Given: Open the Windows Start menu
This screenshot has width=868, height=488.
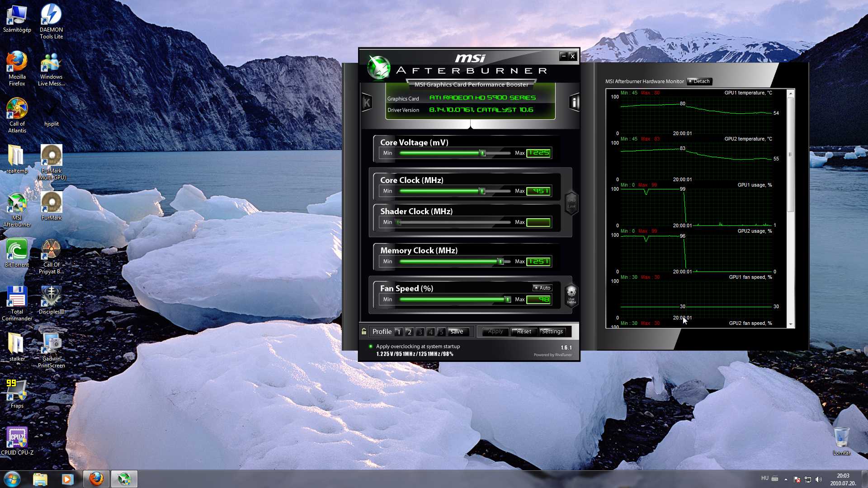Looking at the screenshot, I should click(x=12, y=479).
